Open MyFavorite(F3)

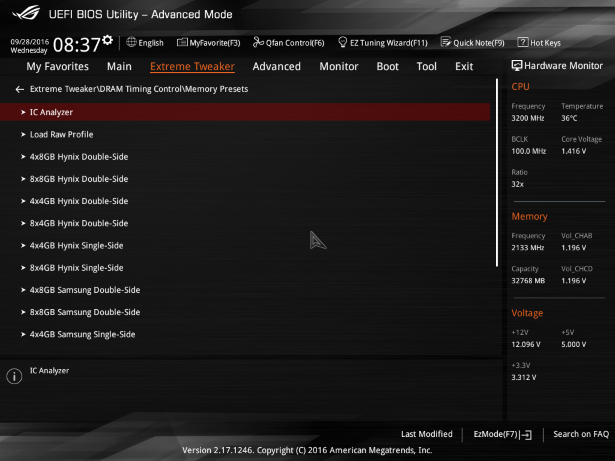(209, 43)
